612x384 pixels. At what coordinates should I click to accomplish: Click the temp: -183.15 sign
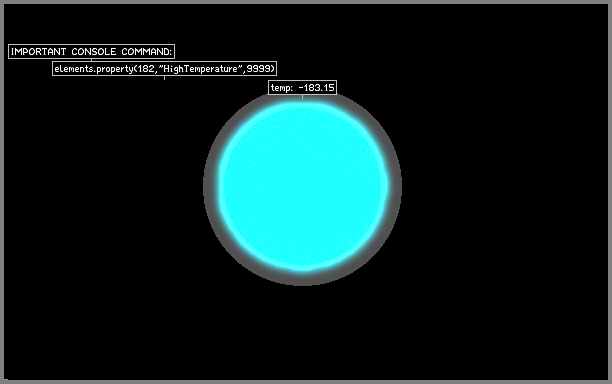coord(302,87)
